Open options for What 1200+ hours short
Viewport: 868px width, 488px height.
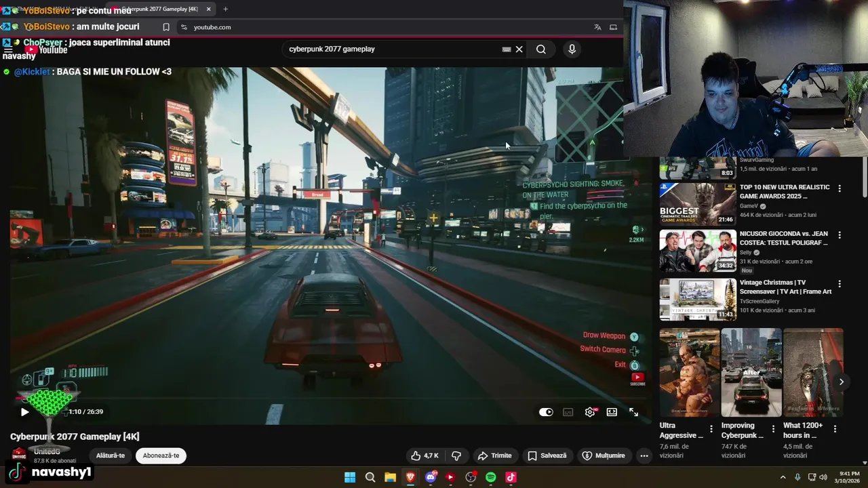tap(835, 428)
